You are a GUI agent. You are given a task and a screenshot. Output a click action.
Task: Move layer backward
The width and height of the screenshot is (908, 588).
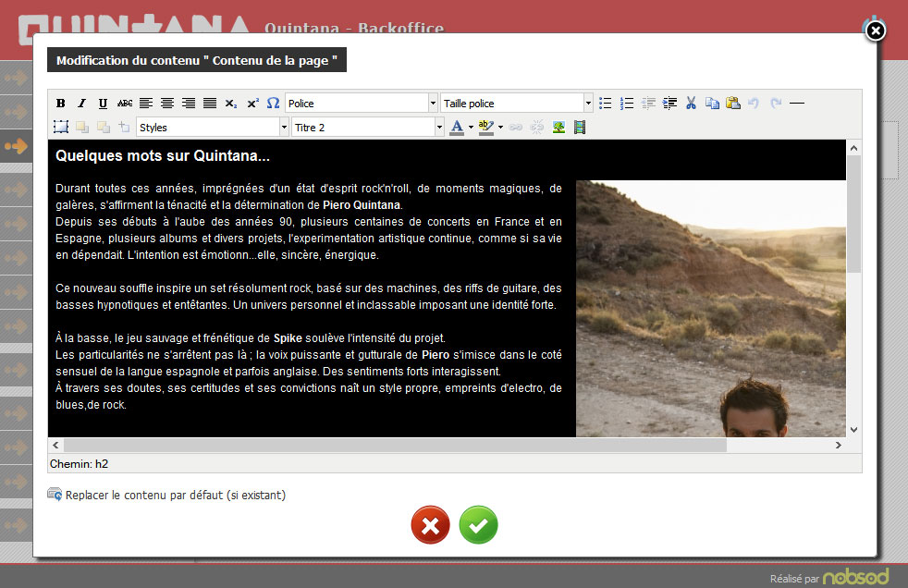click(x=104, y=127)
